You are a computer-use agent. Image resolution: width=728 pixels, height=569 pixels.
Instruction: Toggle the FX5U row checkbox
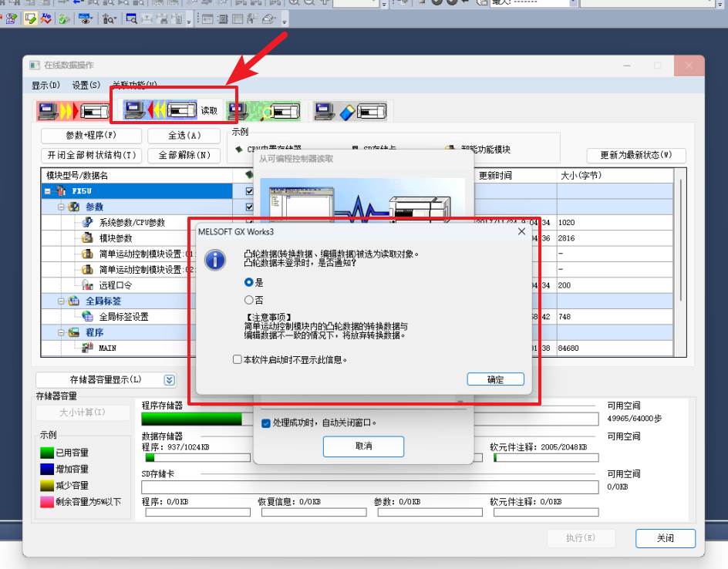[250, 190]
